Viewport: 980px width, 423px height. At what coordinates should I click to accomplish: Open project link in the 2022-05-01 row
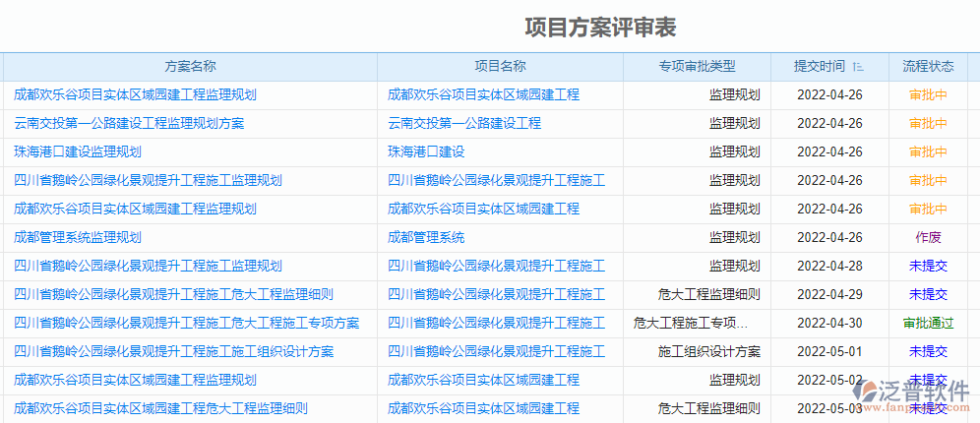[496, 352]
